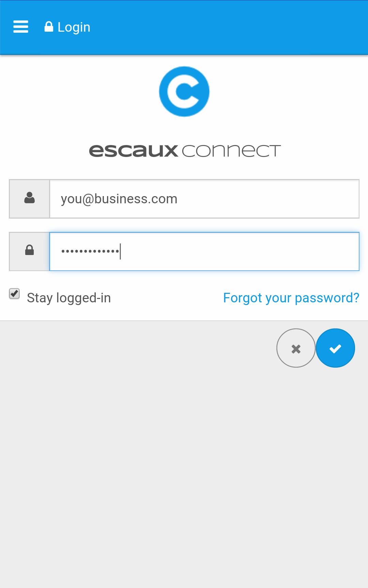Image resolution: width=368 pixels, height=588 pixels.
Task: Click the user silhouette icon
Action: (29, 198)
